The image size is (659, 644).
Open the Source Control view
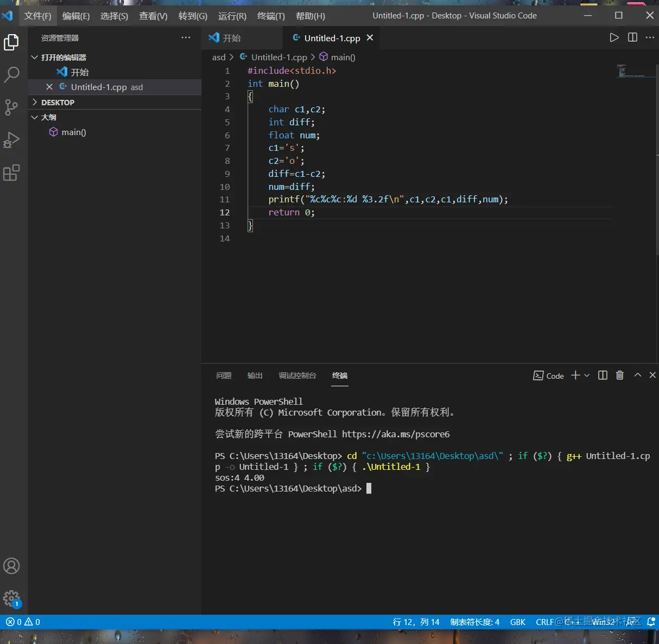point(11,107)
